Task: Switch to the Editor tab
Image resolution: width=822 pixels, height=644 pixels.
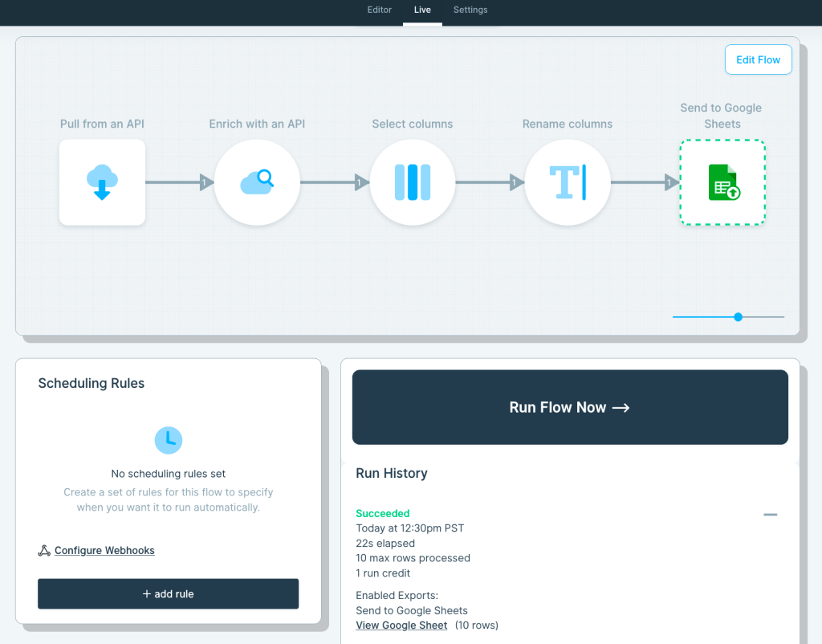Action: 378,10
